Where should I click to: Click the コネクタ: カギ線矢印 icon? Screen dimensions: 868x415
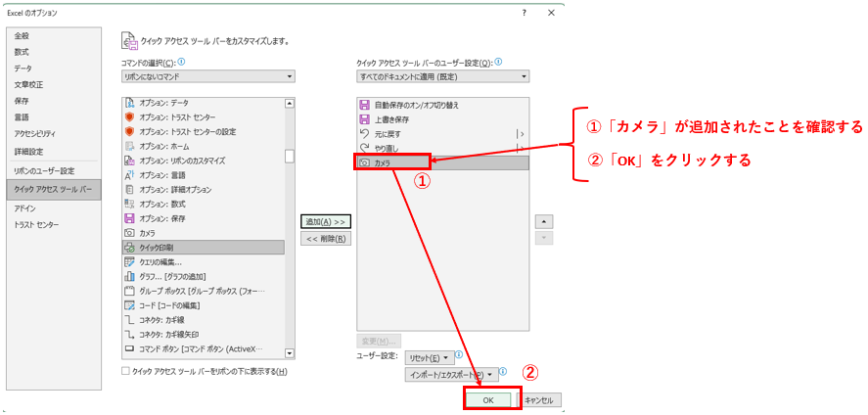(x=129, y=334)
